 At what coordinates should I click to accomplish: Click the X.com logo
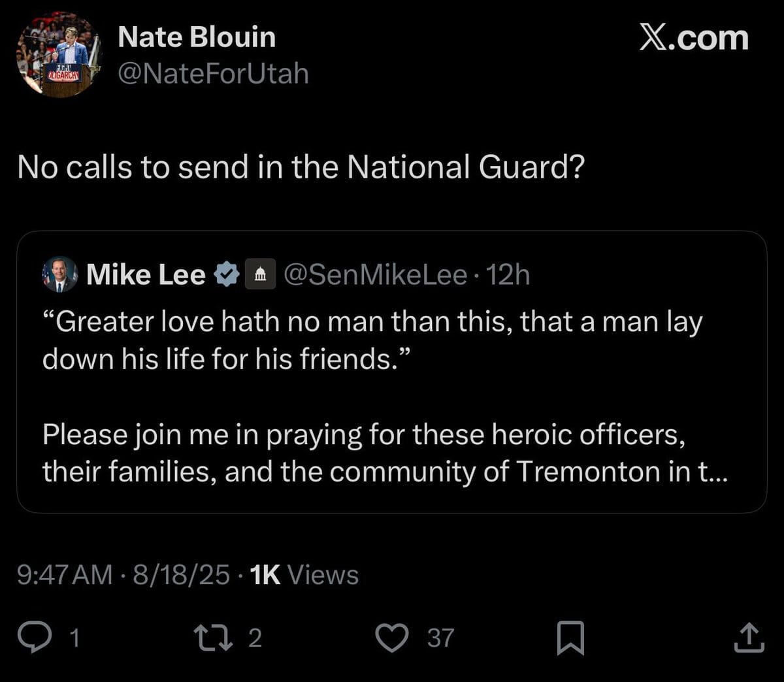(x=693, y=39)
